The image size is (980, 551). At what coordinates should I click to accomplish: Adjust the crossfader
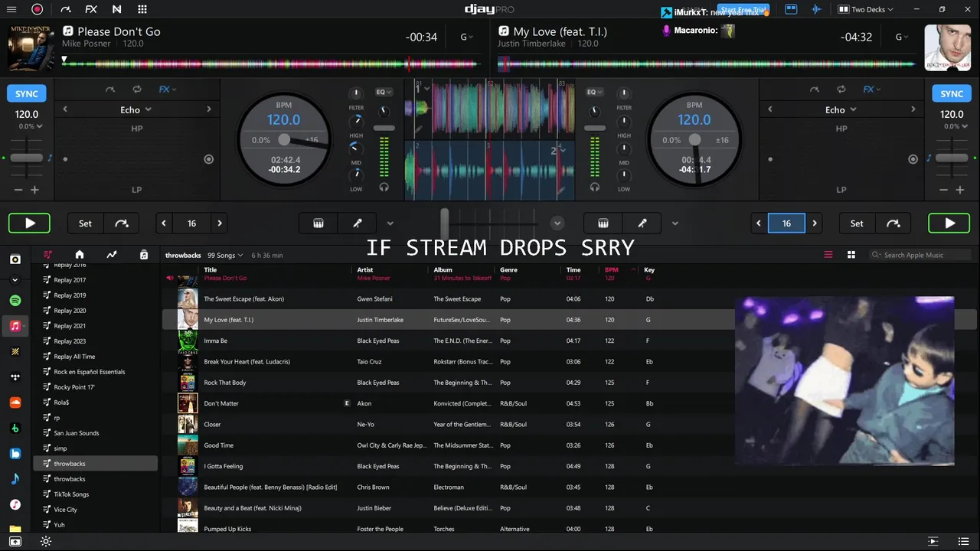coord(444,223)
